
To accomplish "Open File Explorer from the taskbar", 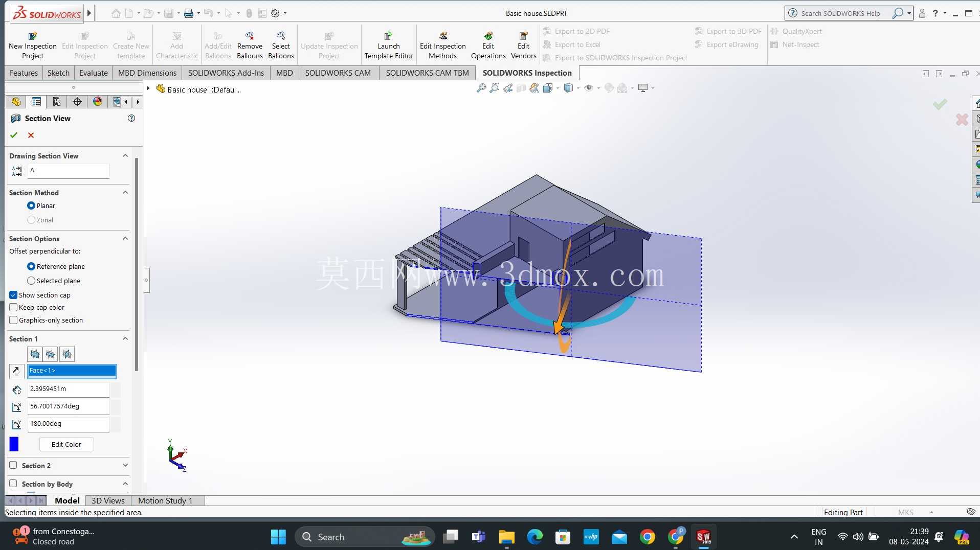I will coord(507,537).
